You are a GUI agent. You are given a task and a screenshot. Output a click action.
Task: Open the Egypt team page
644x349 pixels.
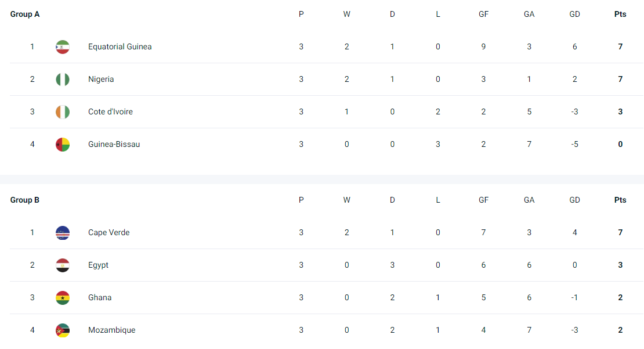pyautogui.click(x=98, y=265)
